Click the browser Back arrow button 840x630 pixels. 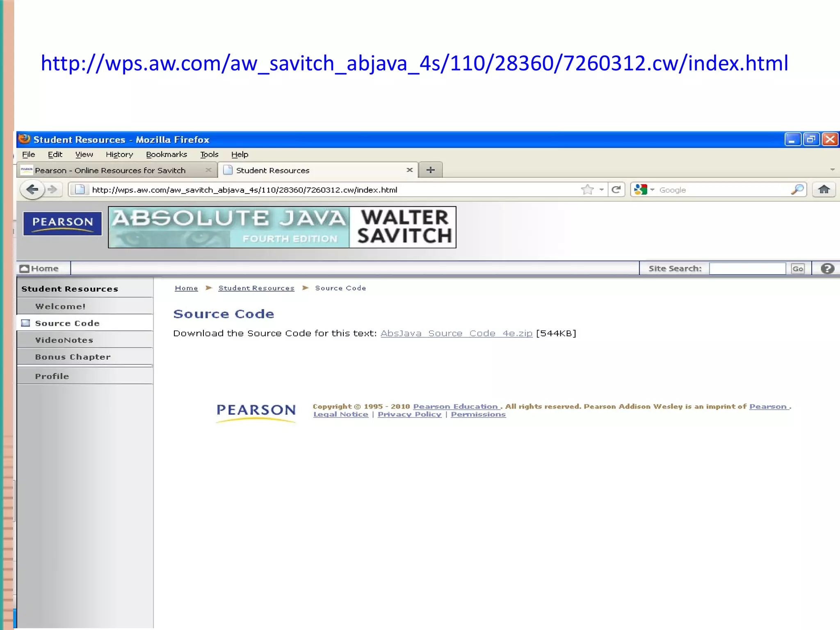coord(32,189)
